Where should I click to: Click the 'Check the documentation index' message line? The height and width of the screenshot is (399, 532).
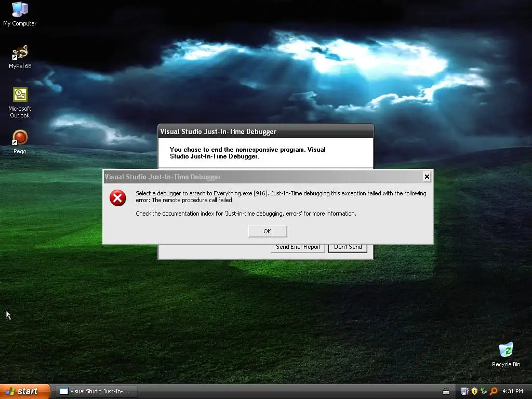(x=246, y=214)
